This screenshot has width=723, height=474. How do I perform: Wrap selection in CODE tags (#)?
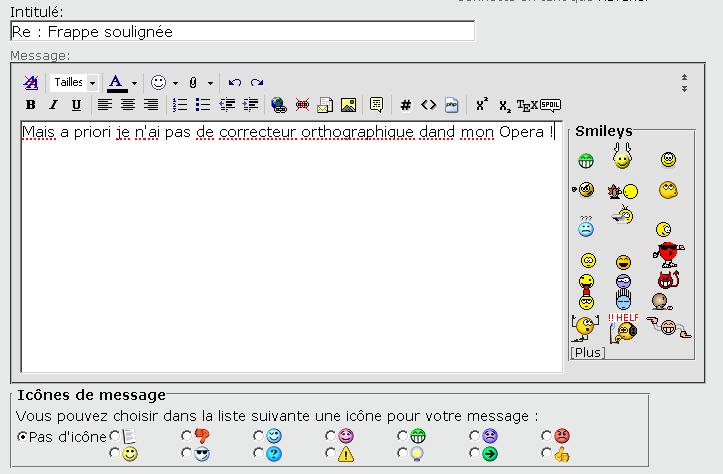[x=406, y=105]
